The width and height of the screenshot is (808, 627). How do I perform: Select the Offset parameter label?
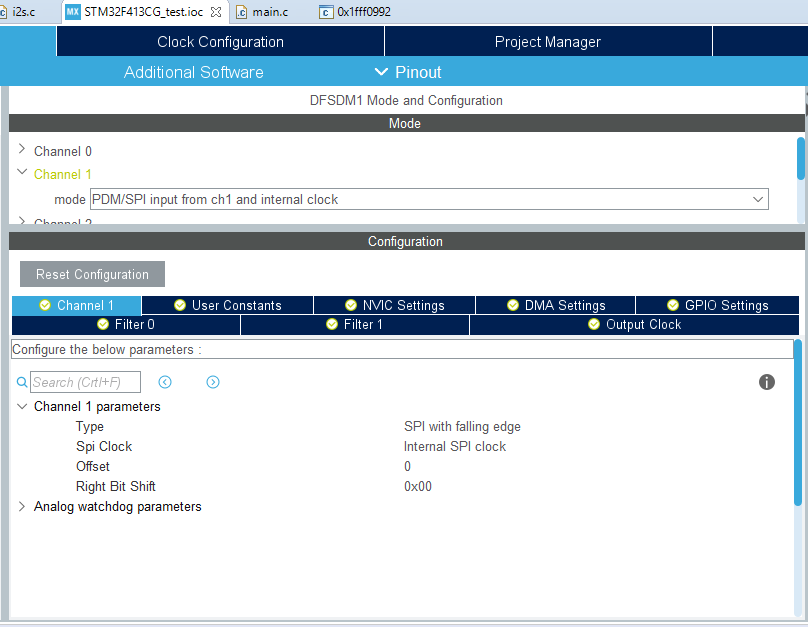pyautogui.click(x=93, y=466)
